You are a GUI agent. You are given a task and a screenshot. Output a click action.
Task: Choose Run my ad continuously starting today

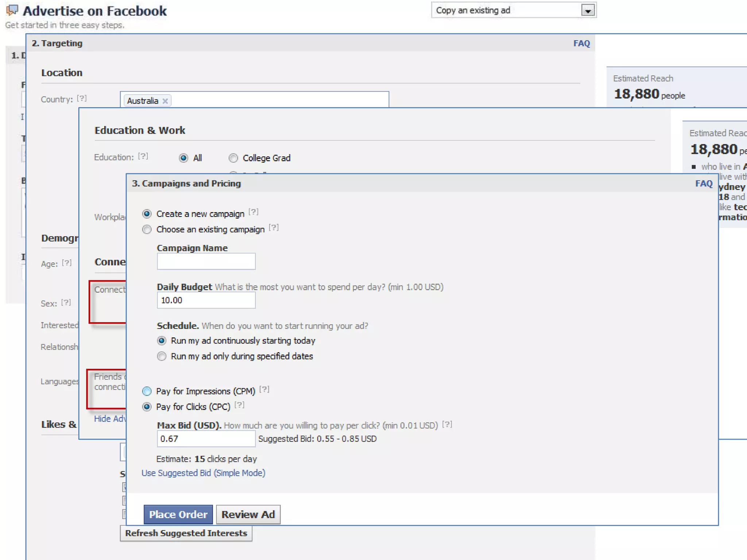pos(162,341)
